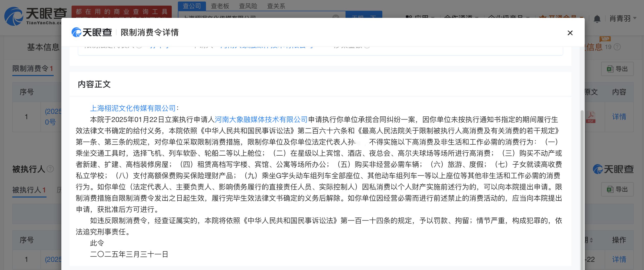Click the notification bell icon
The height and width of the screenshot is (270, 644).
click(597, 19)
